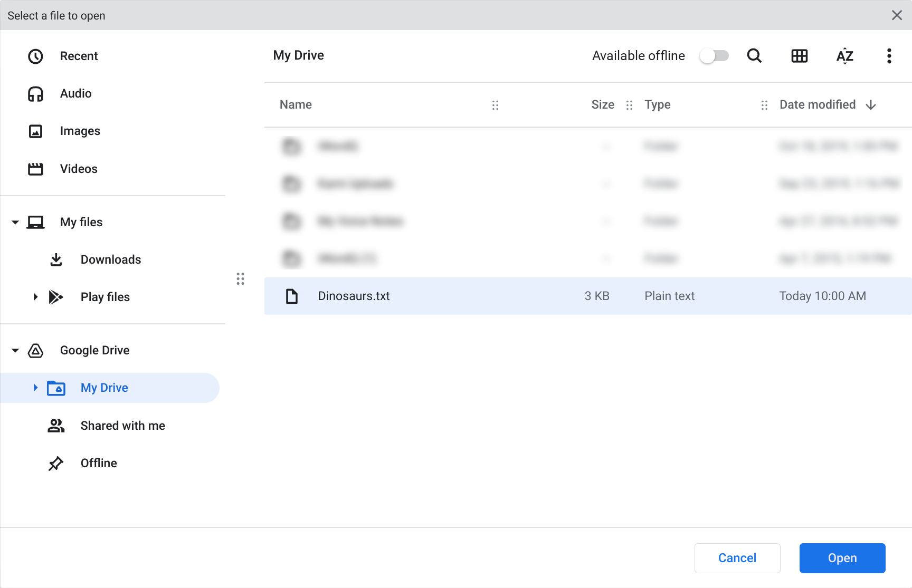Viewport: 912px width, 588px height.
Task: Click the Offline pin icon
Action: click(56, 463)
